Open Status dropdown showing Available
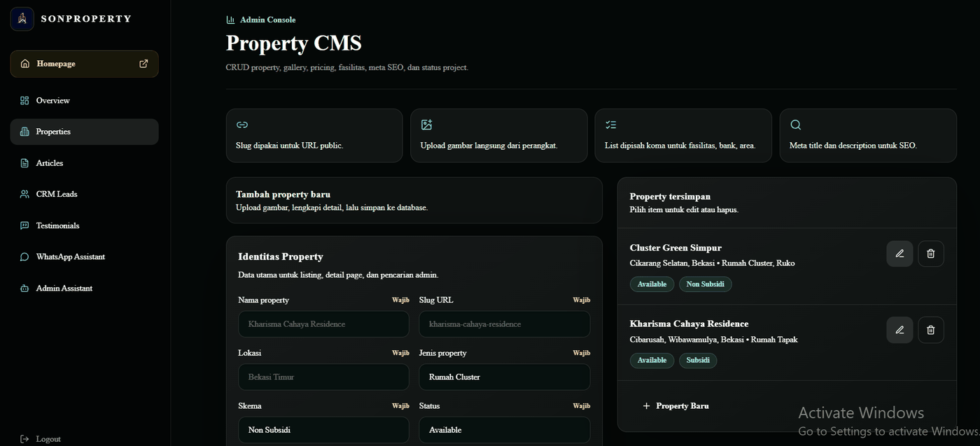The height and width of the screenshot is (446, 980). pyautogui.click(x=505, y=430)
